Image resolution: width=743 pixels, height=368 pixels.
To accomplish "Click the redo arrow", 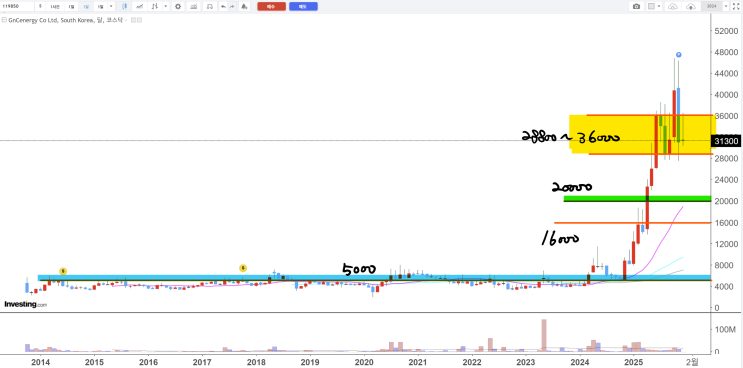I will point(232,6).
